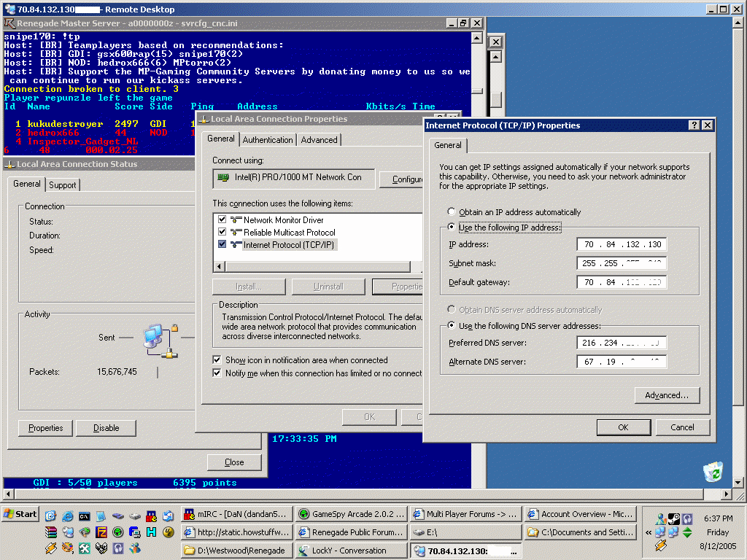747x560 pixels.
Task: Uncheck the Network Monitor Driver checkbox
Action: click(x=222, y=219)
